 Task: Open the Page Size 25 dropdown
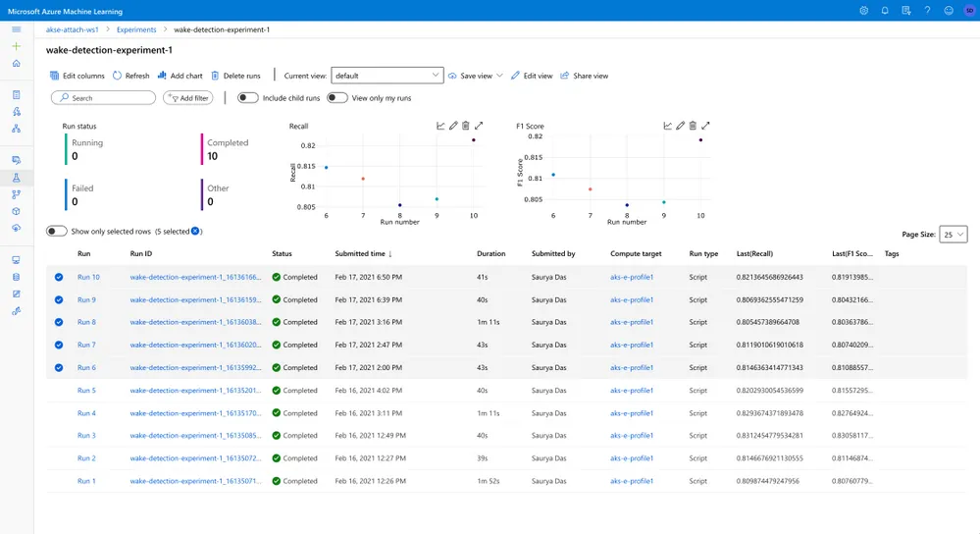tap(954, 235)
